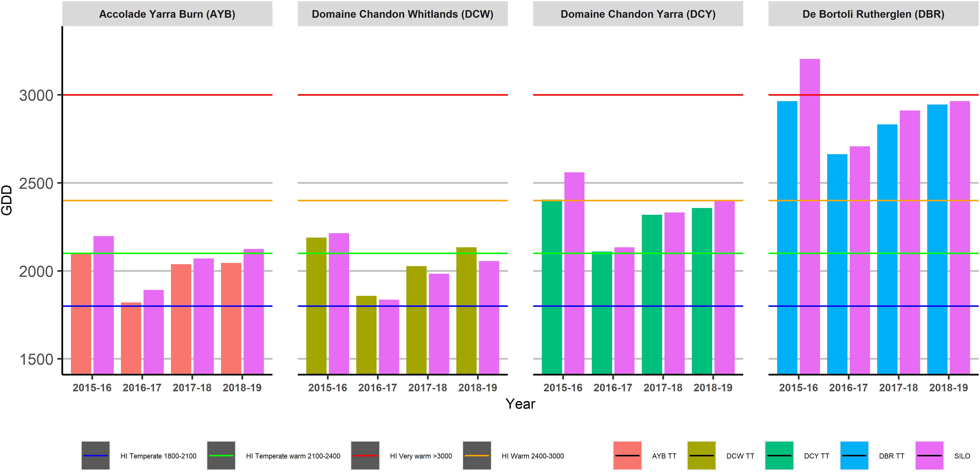Click the blue DBR TT bar for 2015-16
The image size is (980, 472).
click(787, 238)
